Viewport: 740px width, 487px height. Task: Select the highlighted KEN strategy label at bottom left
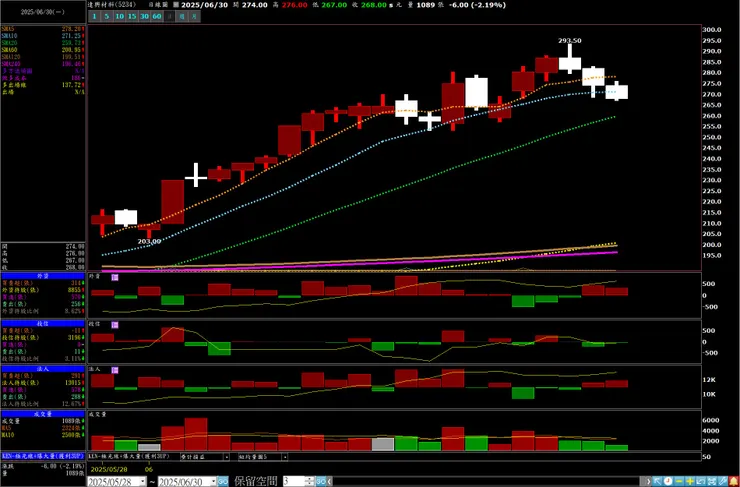pyautogui.click(x=43, y=457)
